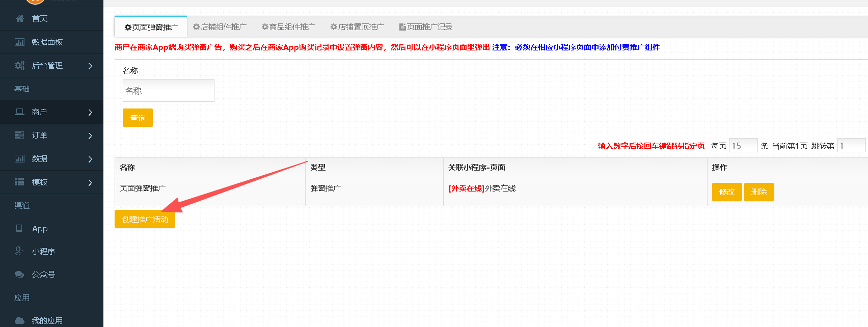Click the mobile device icon for App
Screen dimensions: 868x327
click(19, 229)
